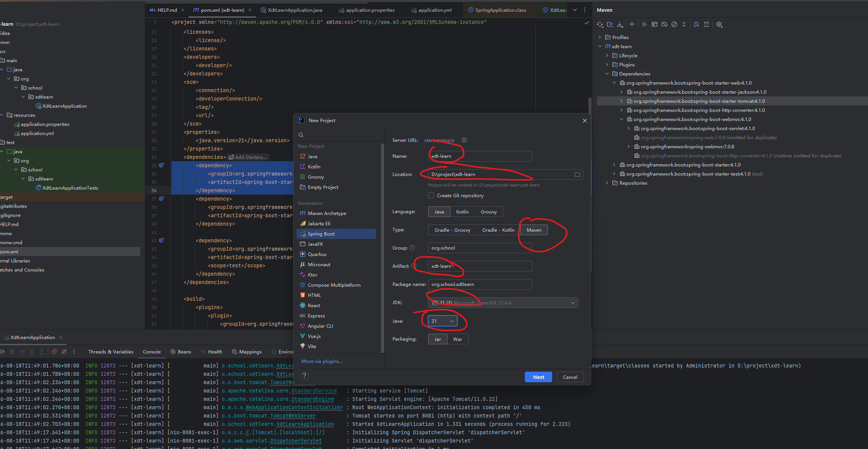Click editor tabs more options dots
This screenshot has width=868, height=449.
(x=585, y=10)
